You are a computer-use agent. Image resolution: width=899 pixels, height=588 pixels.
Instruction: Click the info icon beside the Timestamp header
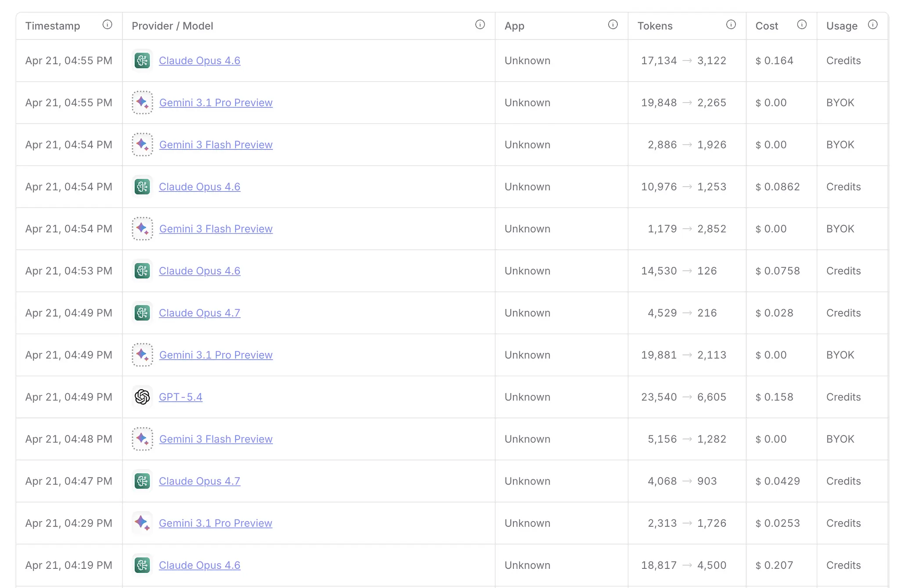coord(107,25)
